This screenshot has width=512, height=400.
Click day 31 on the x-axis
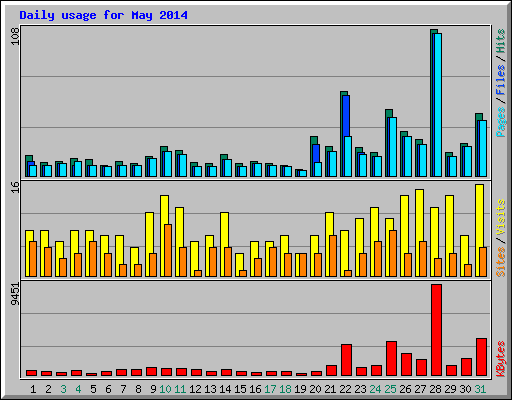pyautogui.click(x=480, y=389)
